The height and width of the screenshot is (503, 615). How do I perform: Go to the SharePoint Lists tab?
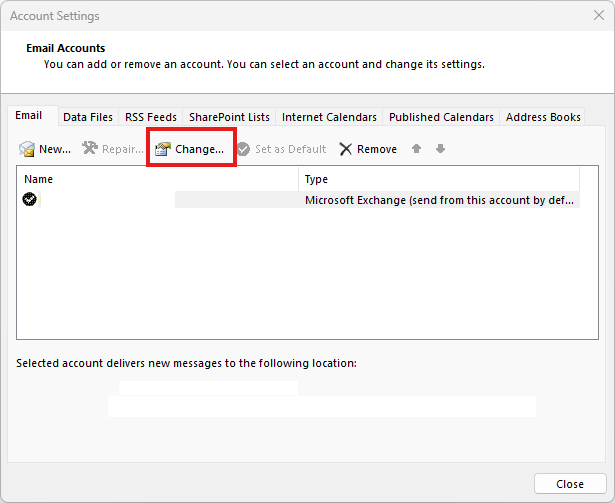pos(229,117)
